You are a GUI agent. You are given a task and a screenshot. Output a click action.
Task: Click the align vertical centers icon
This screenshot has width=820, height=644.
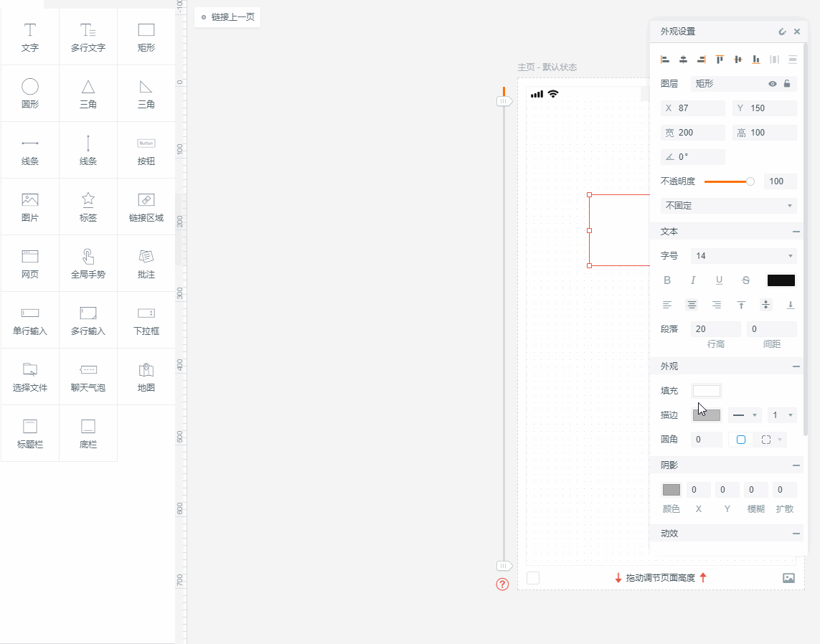(738, 60)
